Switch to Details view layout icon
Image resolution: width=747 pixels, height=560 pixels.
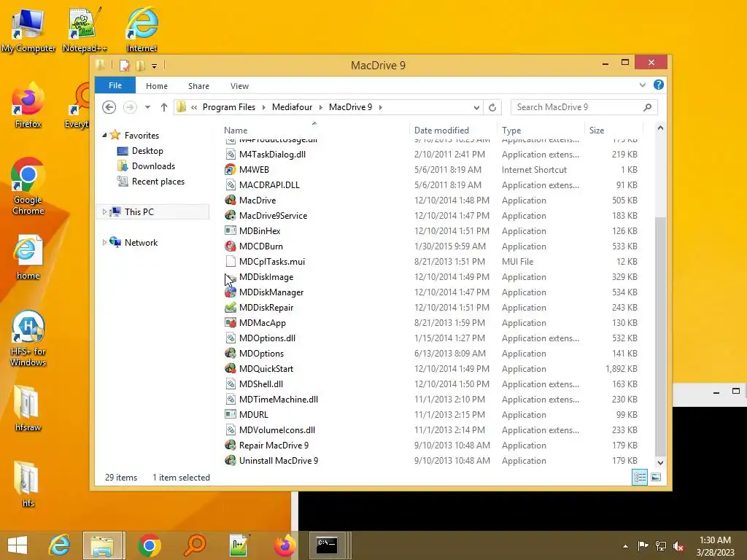[x=639, y=477]
